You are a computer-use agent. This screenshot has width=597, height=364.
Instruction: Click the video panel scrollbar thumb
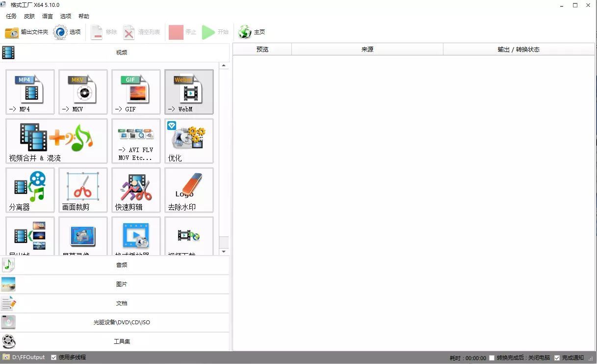tap(224, 242)
